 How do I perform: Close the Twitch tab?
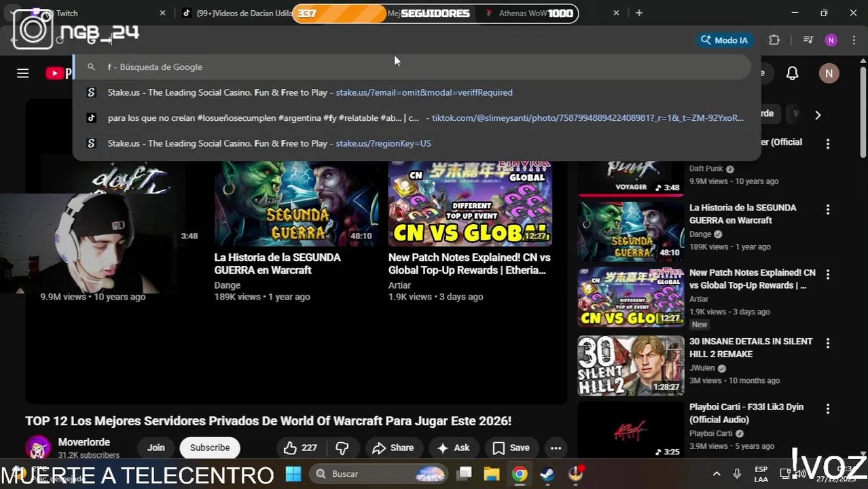click(x=162, y=13)
